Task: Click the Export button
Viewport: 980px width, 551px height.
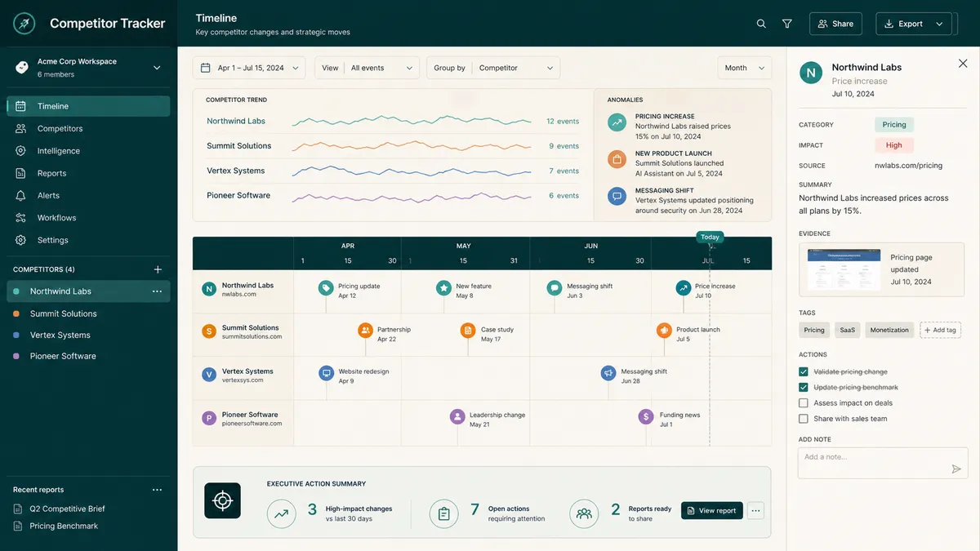Action: click(x=913, y=24)
